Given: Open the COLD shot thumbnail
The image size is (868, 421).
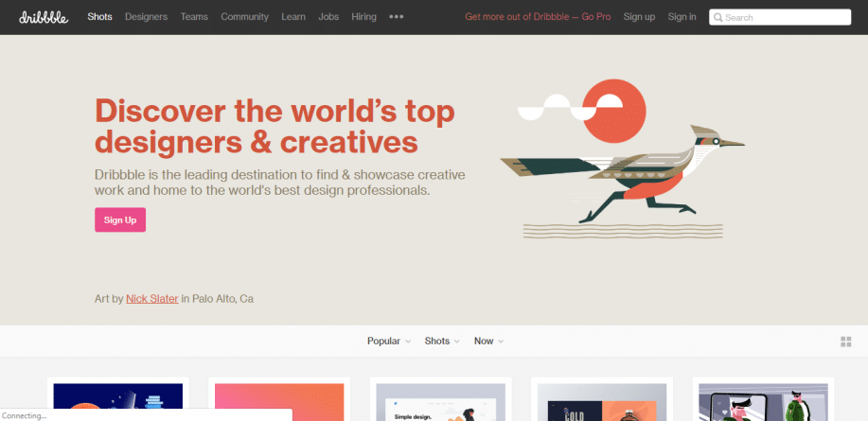Looking at the screenshot, I should [x=602, y=402].
